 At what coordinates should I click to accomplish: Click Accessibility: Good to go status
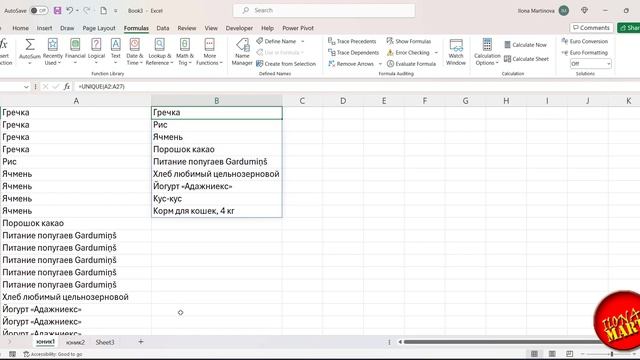pos(53,354)
